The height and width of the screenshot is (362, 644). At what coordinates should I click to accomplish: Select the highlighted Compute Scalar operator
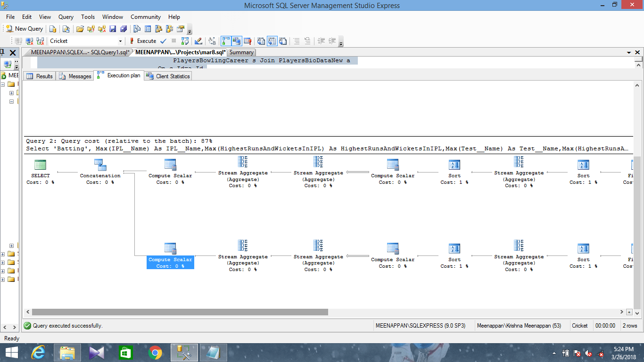pyautogui.click(x=170, y=255)
